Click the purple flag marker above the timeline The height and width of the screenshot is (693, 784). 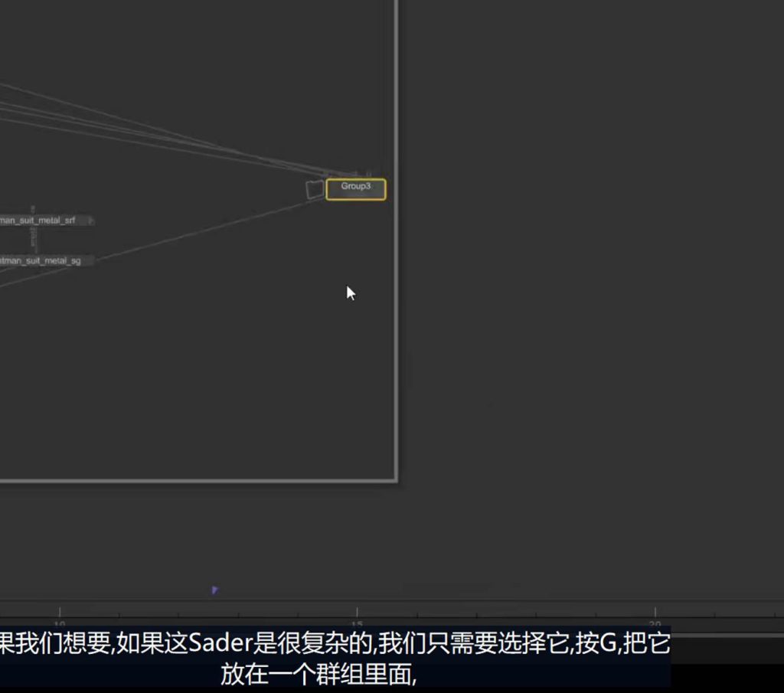tap(214, 590)
